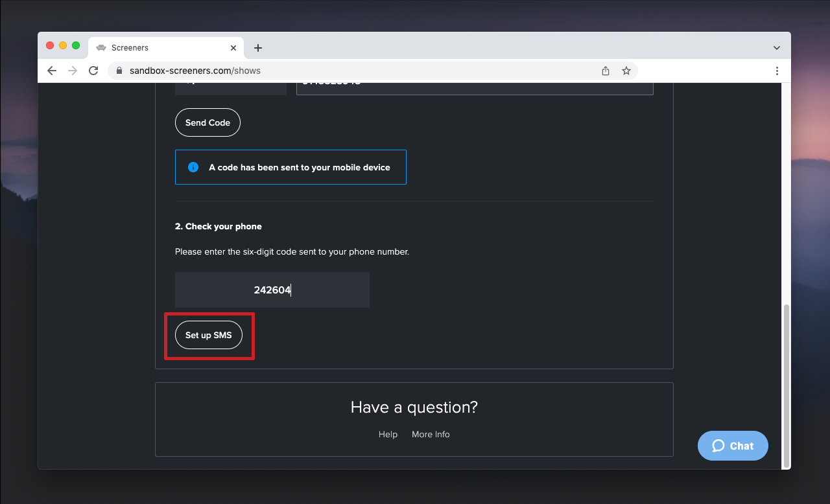830x504 pixels.
Task: Select the Screeners tab
Action: [x=156, y=48]
